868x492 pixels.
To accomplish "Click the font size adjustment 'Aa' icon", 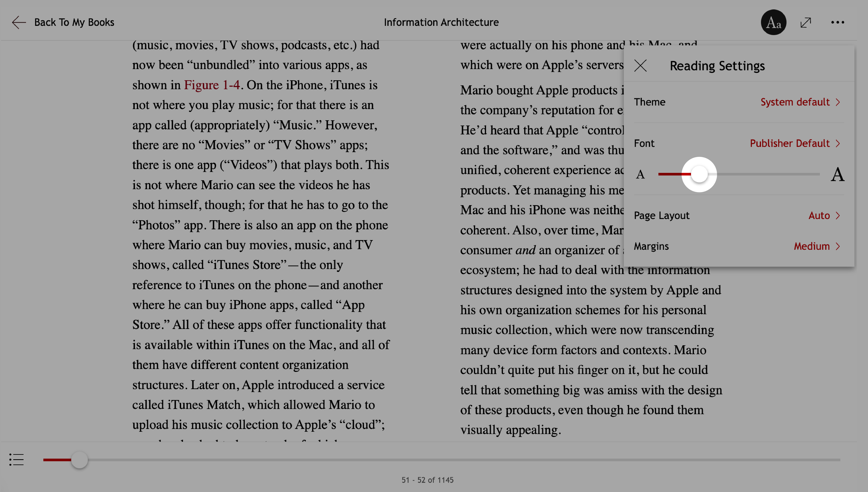I will pyautogui.click(x=773, y=22).
